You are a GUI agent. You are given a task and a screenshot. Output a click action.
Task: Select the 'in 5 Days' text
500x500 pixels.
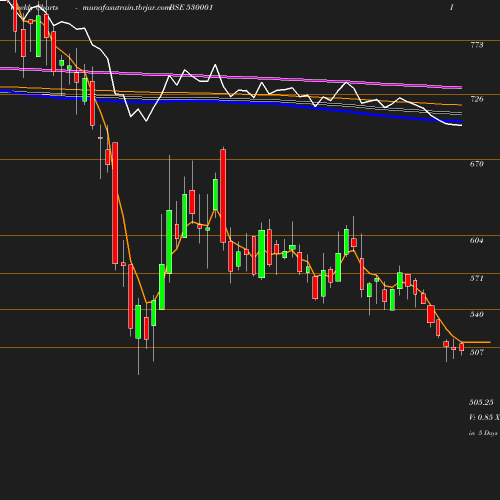tap(483, 433)
